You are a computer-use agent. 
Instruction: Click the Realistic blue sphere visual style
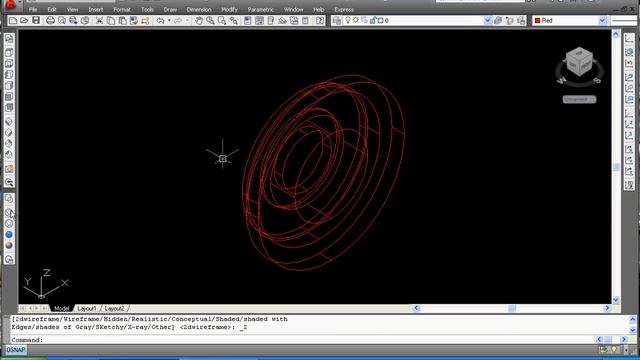click(9, 234)
